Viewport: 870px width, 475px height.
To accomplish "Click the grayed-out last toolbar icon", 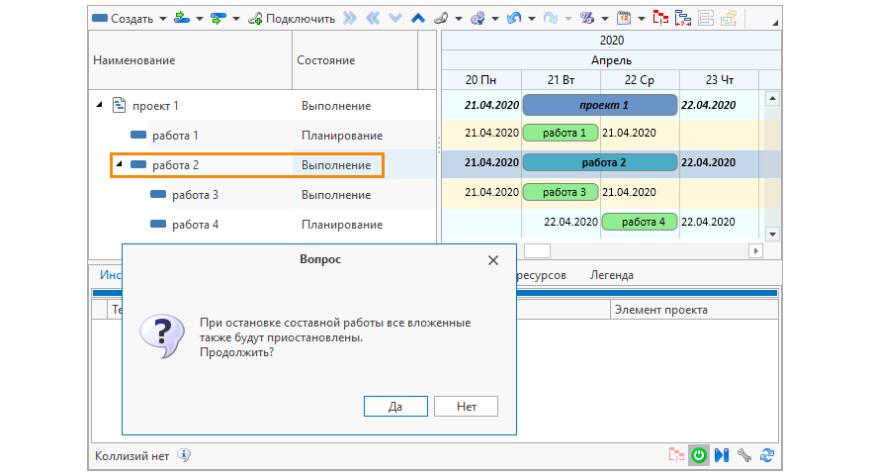I will [729, 18].
